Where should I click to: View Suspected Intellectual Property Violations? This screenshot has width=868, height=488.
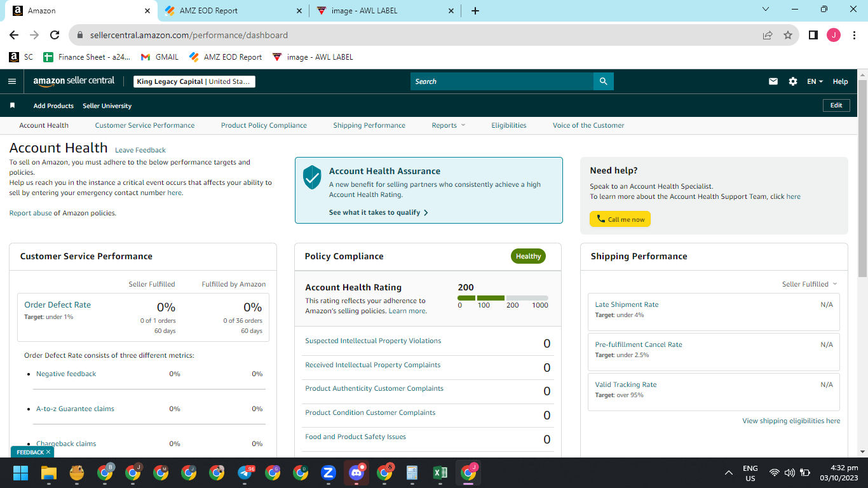(373, 341)
